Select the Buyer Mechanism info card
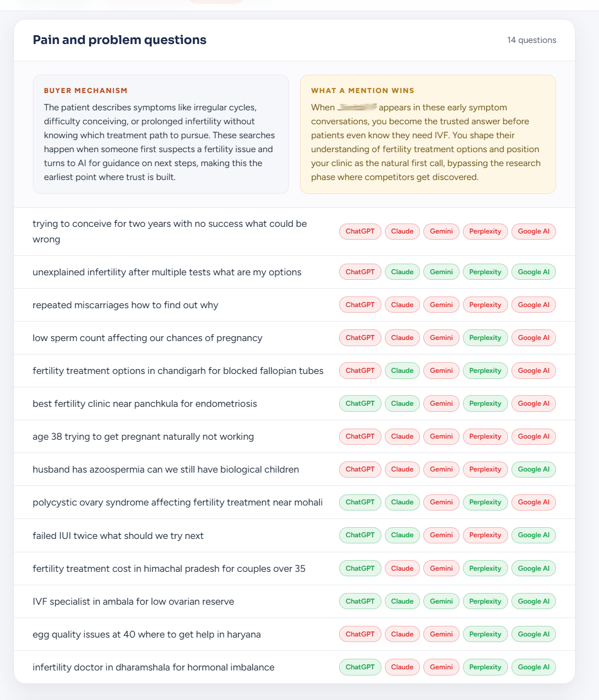The width and height of the screenshot is (599, 700). [x=161, y=134]
